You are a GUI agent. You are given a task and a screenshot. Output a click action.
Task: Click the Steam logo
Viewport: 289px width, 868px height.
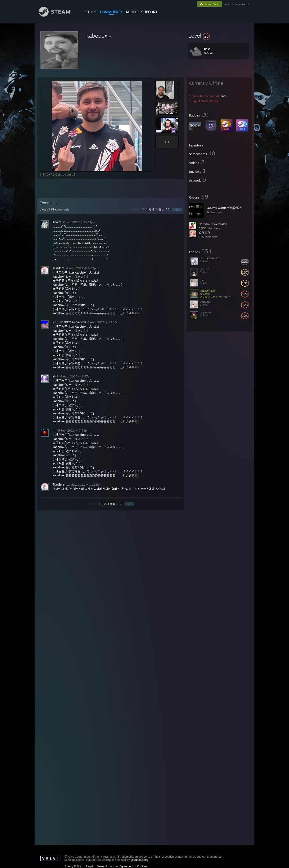pos(55,12)
